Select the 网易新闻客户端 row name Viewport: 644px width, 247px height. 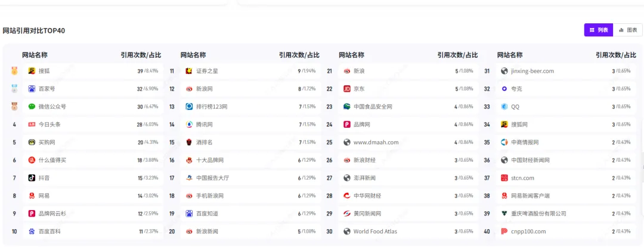click(x=531, y=196)
